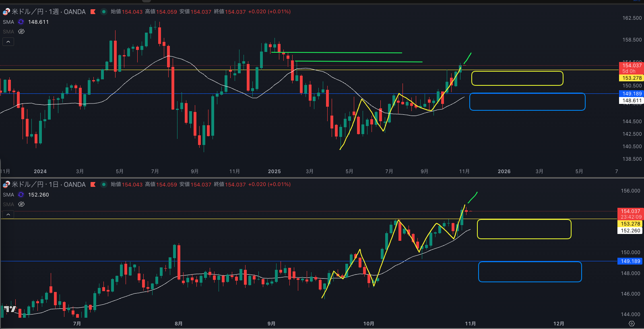Click the yellow 153.278 price label on weekly axis
Screen dimensions: 644x329
[632, 78]
